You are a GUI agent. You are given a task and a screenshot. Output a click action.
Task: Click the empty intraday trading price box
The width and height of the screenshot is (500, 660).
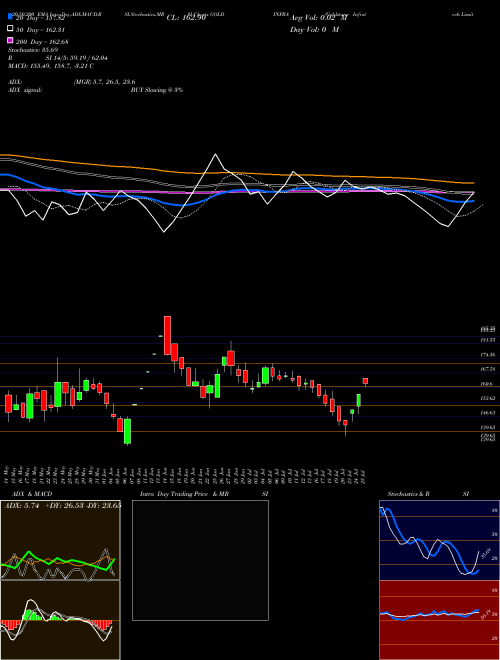click(200, 560)
